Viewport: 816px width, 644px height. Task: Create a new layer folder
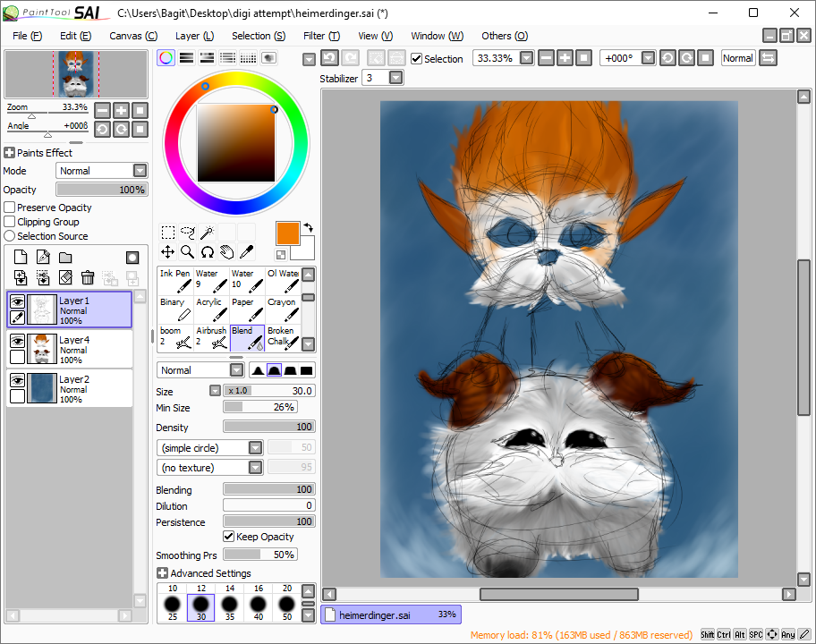[65, 257]
